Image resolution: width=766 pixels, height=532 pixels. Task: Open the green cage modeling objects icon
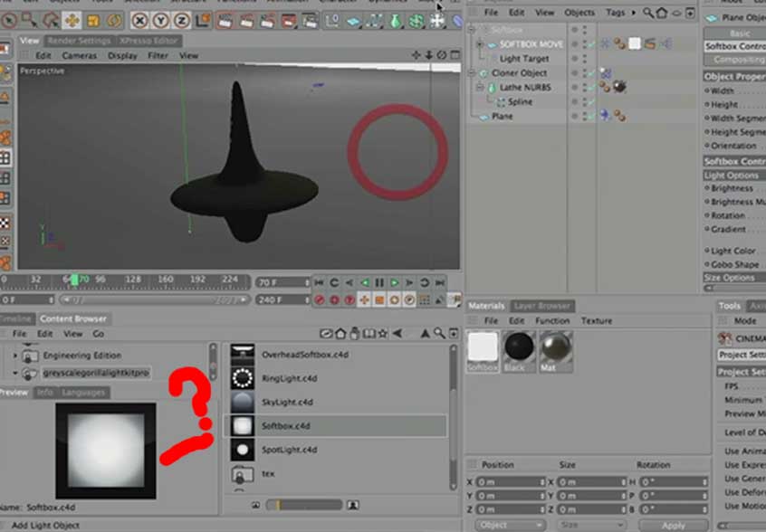tap(417, 21)
